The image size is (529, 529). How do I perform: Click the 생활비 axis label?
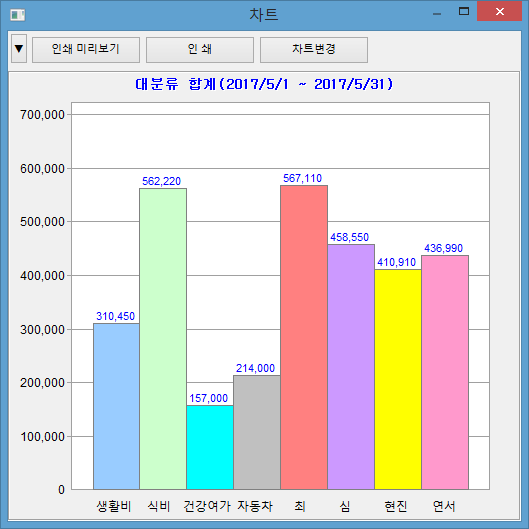point(114,506)
